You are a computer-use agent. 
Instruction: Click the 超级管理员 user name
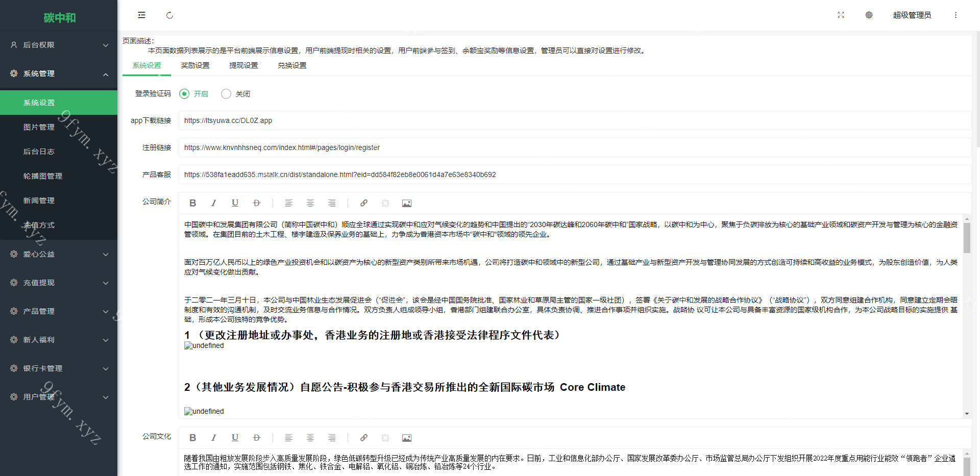click(x=912, y=15)
